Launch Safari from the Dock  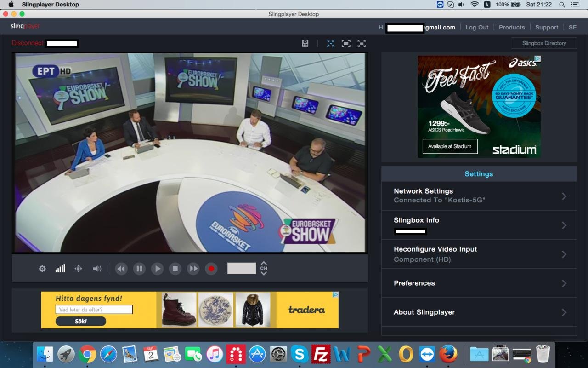108,354
